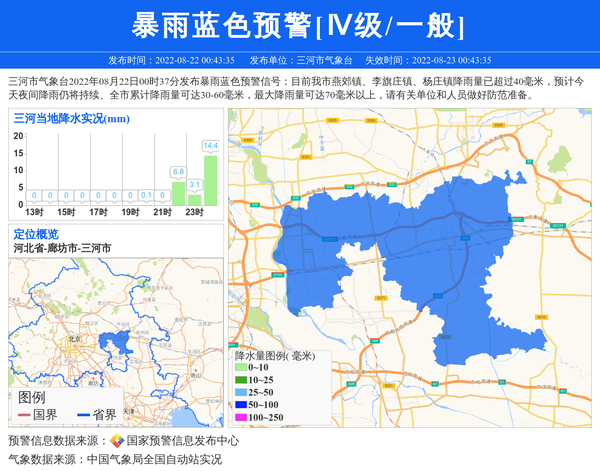
Task: Click the light green 0~10 legend swatch
Action: point(241,367)
